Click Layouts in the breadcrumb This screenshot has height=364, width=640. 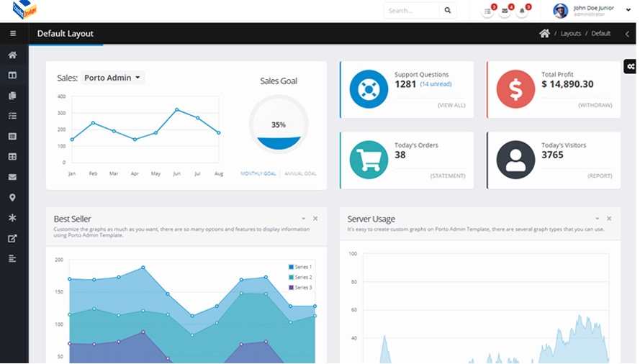[570, 34]
